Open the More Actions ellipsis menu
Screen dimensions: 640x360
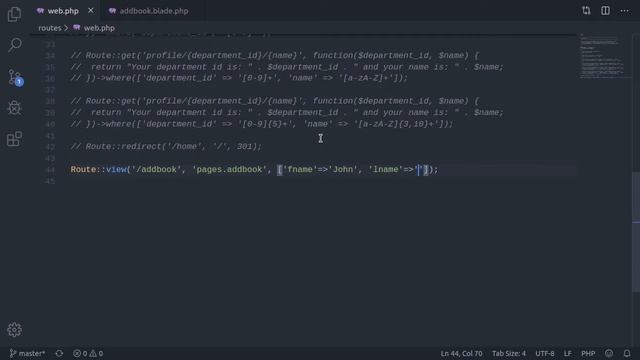[x=624, y=11]
